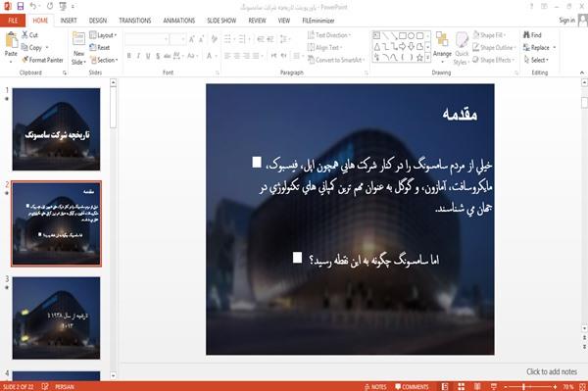This screenshot has height=391, width=588.
Task: Click the zoom in plus button
Action: 555,386
